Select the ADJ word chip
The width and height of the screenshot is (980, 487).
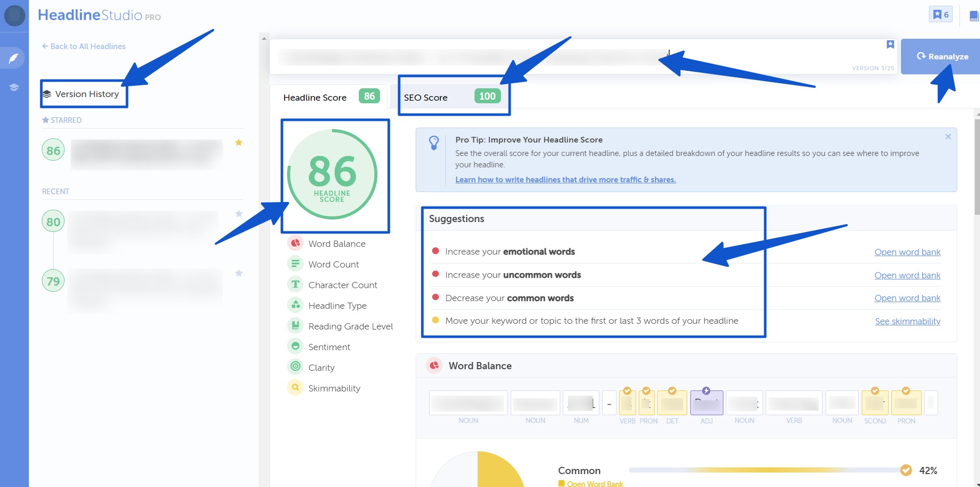pyautogui.click(x=706, y=403)
